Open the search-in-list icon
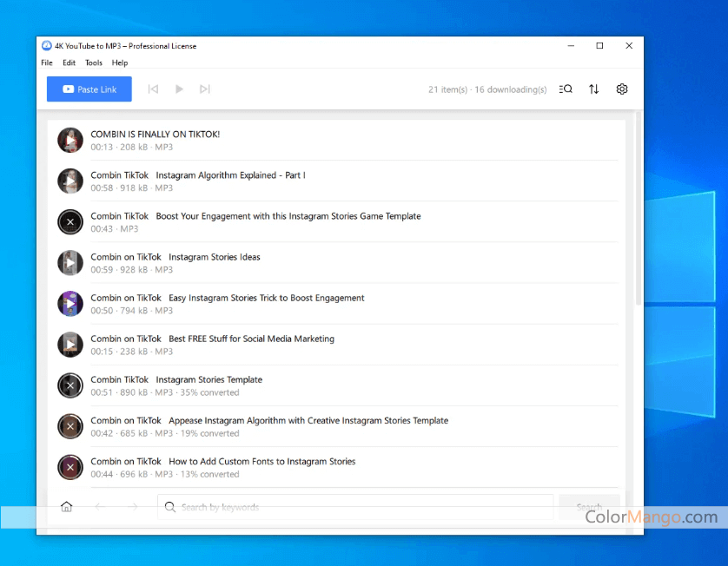The width and height of the screenshot is (728, 566). (x=566, y=89)
